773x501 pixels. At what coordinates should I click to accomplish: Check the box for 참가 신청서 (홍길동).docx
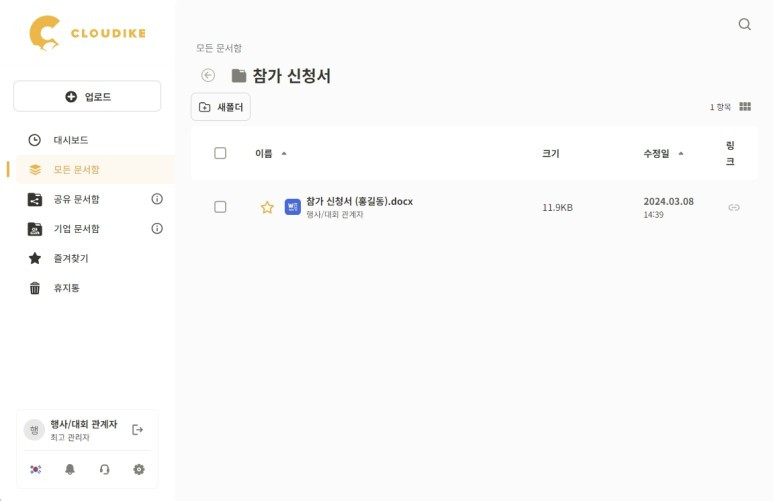coord(220,207)
